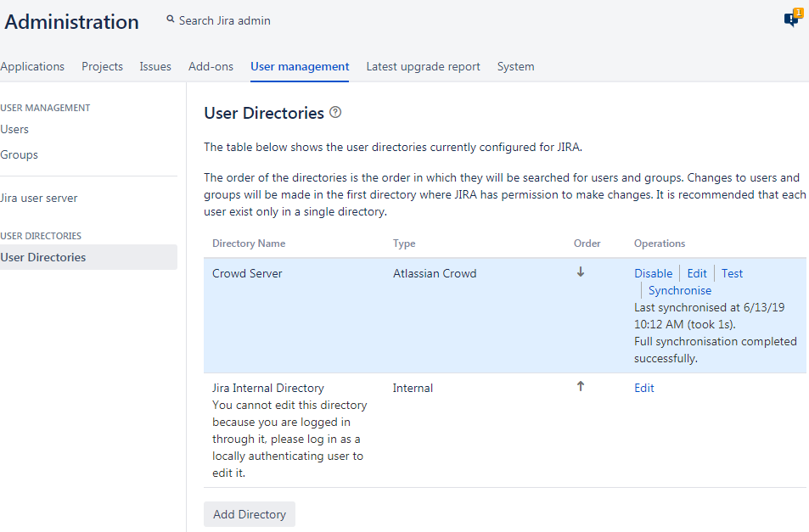Open Latest upgrade report tab
Viewport: 809px width, 532px height.
tap(423, 66)
